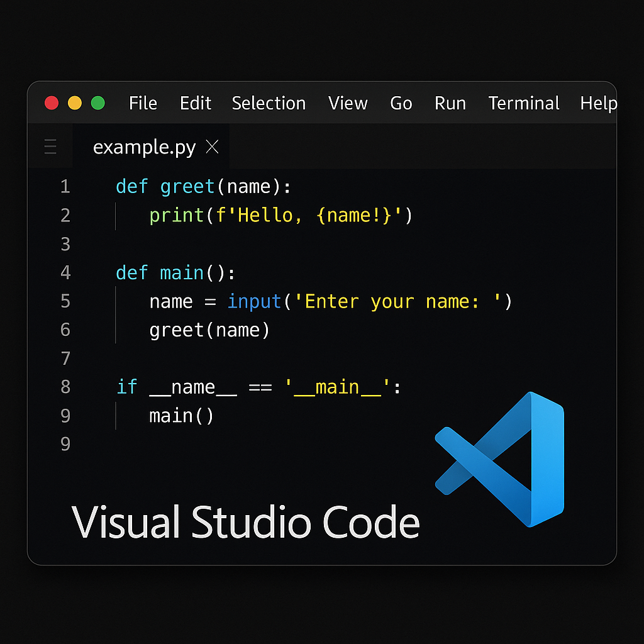Open the Run menu

point(450,103)
